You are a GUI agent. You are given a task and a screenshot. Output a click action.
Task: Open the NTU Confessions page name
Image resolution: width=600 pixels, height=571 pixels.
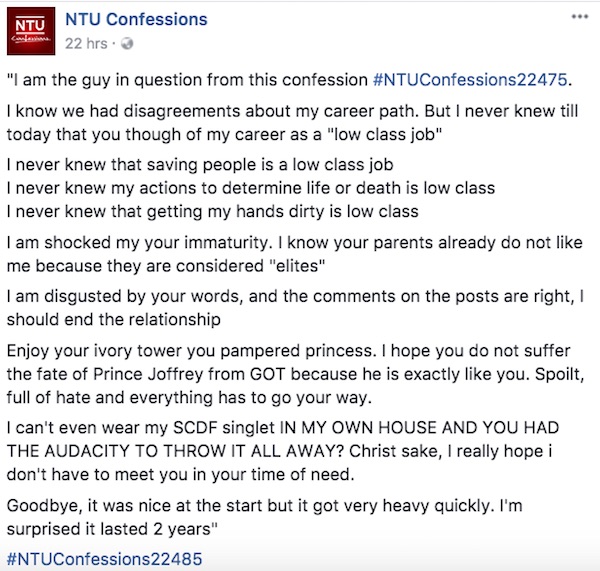coord(136,20)
